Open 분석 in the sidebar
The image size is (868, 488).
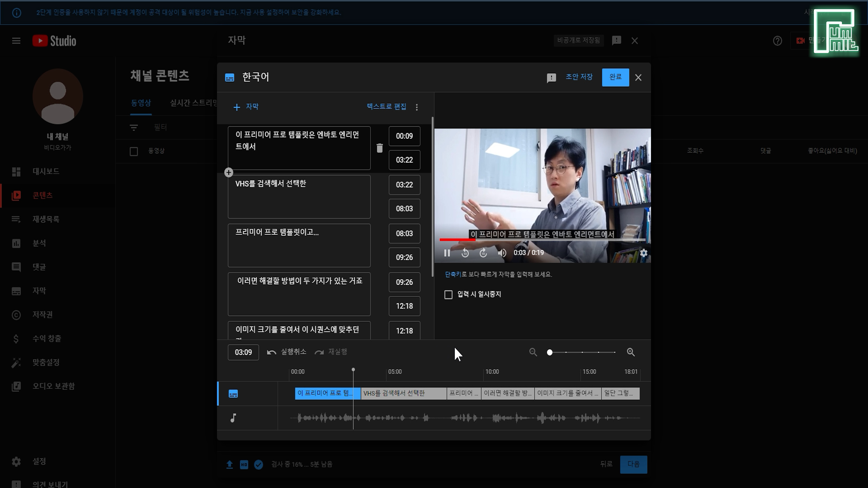39,243
